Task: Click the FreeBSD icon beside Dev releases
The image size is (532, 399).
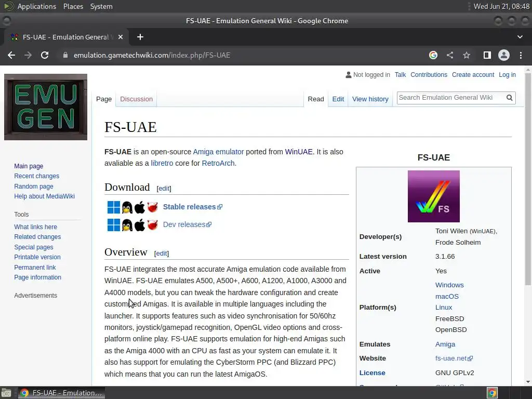Action: 153,224
